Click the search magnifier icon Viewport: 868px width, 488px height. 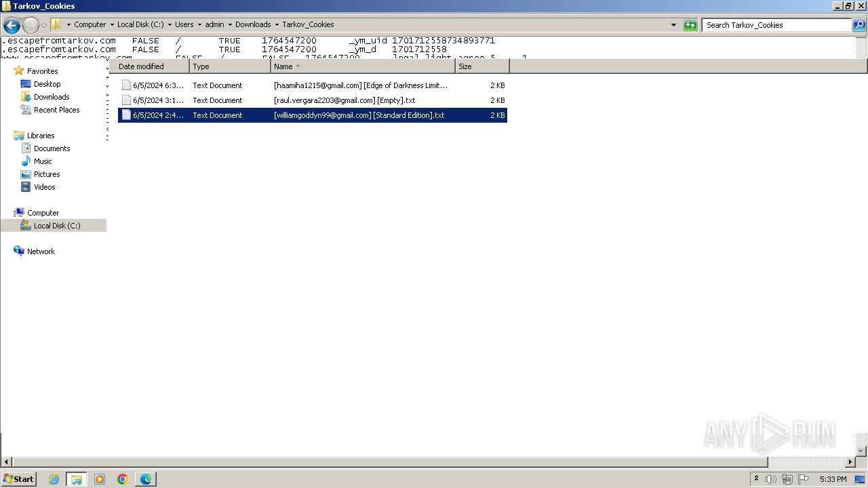(859, 25)
